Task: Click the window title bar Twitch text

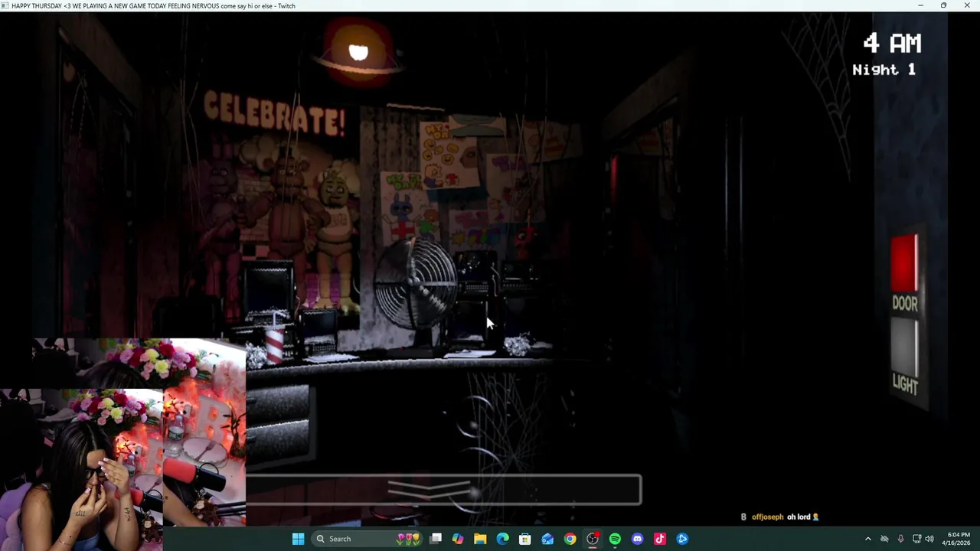Action: click(x=153, y=5)
